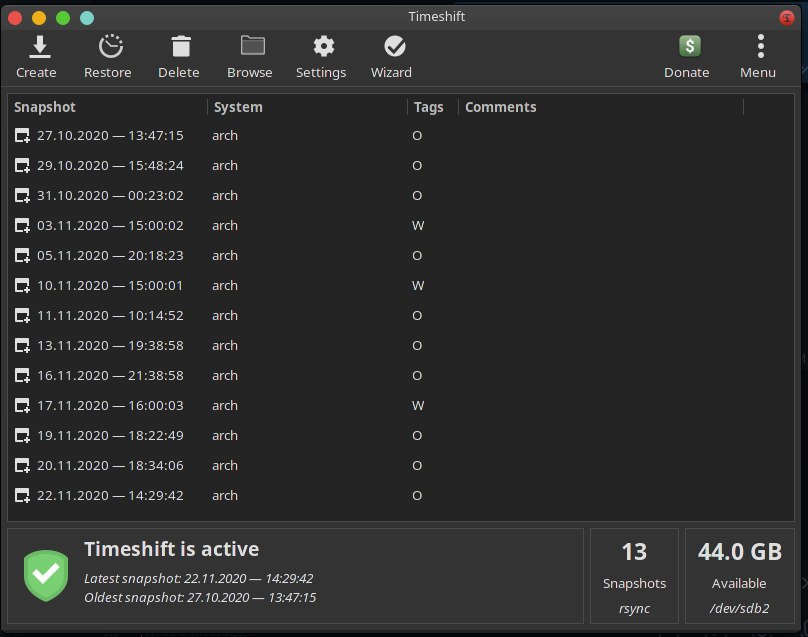Click the Create snapshot toolbar icon
This screenshot has width=808, height=637.
click(39, 47)
